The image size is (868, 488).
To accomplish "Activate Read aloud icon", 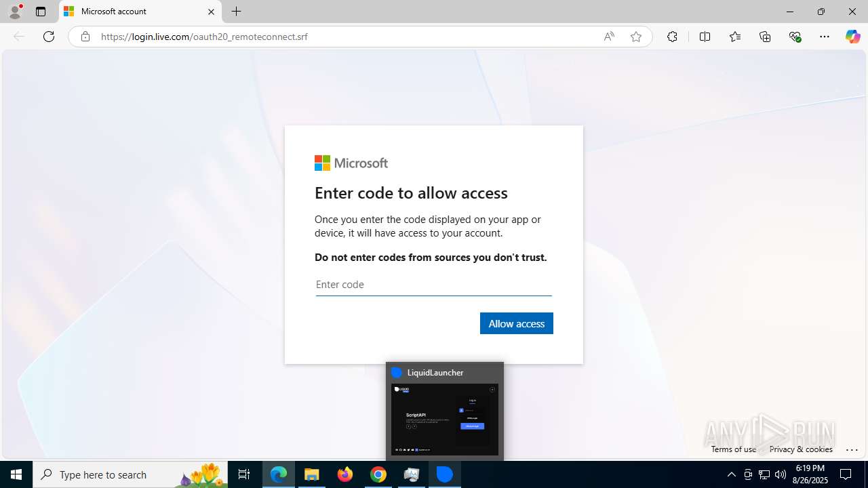I will point(609,37).
